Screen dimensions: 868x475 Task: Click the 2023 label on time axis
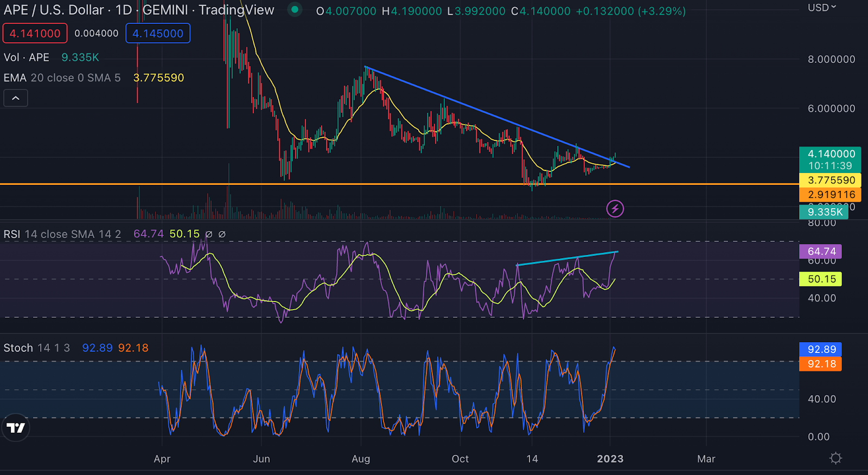[x=610, y=459]
